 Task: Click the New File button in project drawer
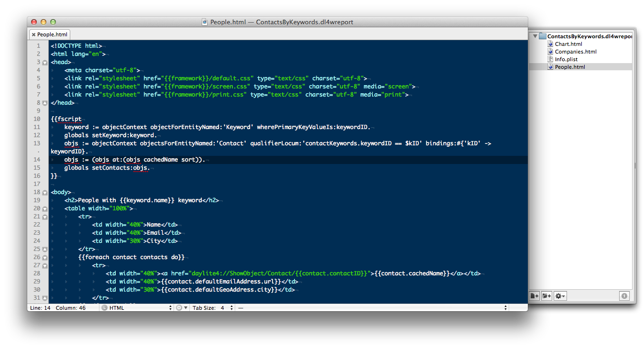tap(535, 296)
